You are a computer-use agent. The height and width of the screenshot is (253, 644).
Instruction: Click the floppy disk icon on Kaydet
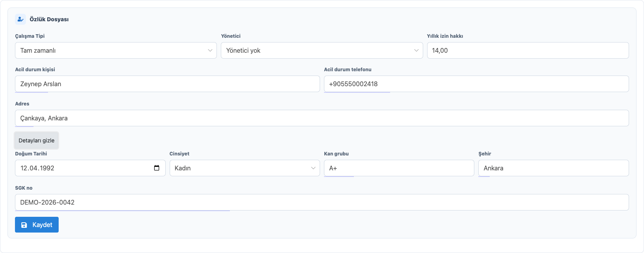click(x=24, y=225)
